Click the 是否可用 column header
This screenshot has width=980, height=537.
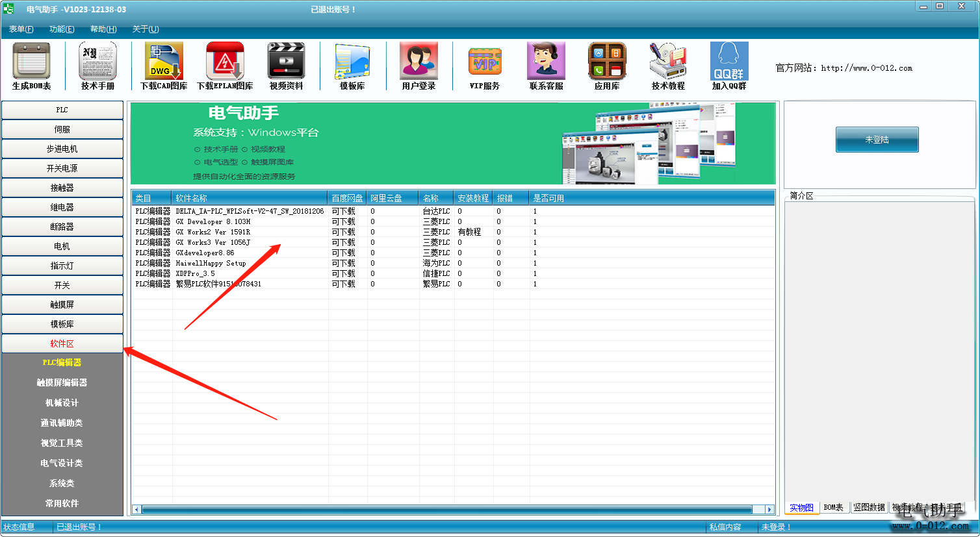click(652, 198)
